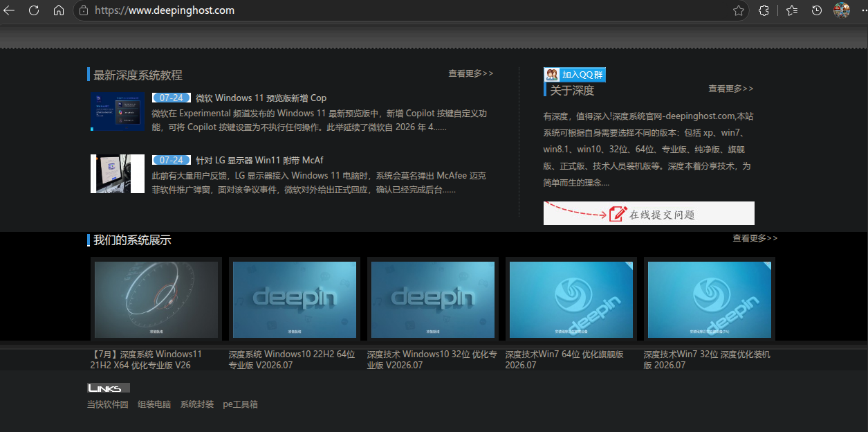Open the thumbnail of the Windows 11 Copilot article

(118, 112)
